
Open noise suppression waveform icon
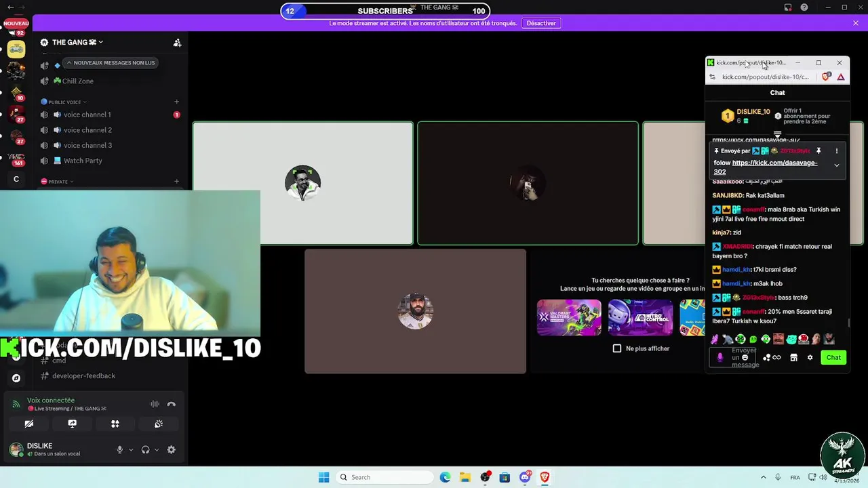155,404
